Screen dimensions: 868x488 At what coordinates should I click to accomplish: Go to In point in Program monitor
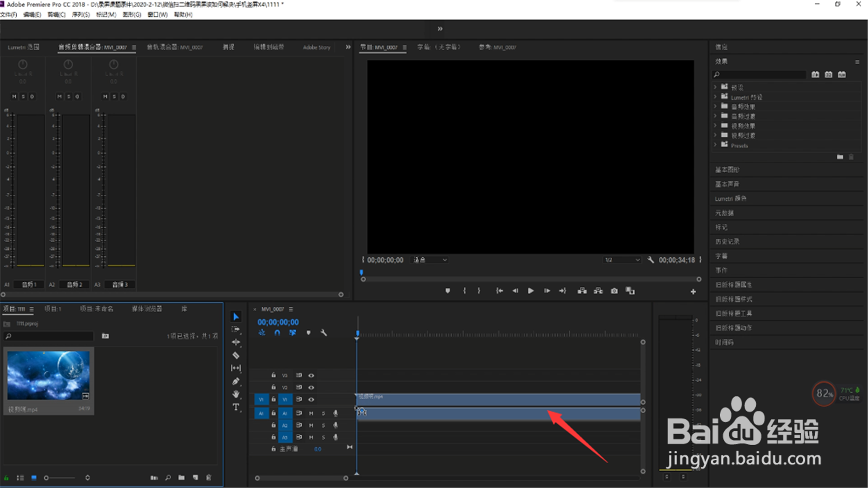[500, 291]
